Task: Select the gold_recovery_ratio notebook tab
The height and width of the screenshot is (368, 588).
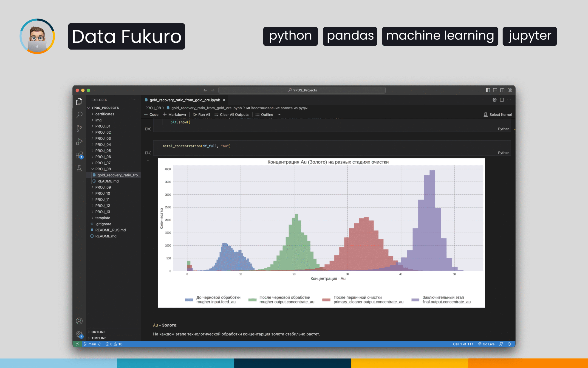Action: pyautogui.click(x=185, y=100)
